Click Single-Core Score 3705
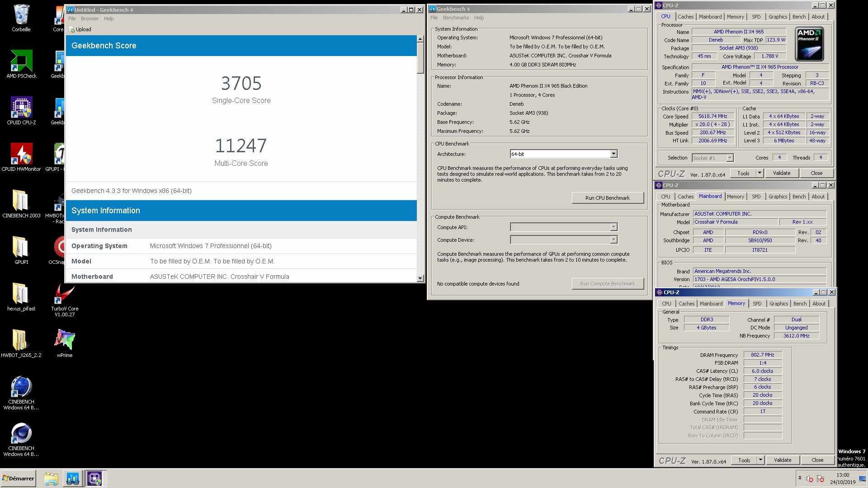This screenshot has width=868, height=488. coord(241,84)
